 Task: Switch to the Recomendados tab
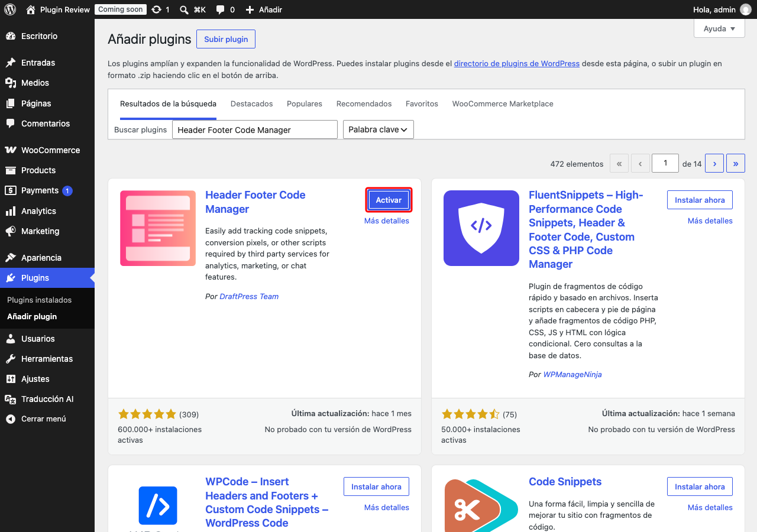click(x=364, y=104)
